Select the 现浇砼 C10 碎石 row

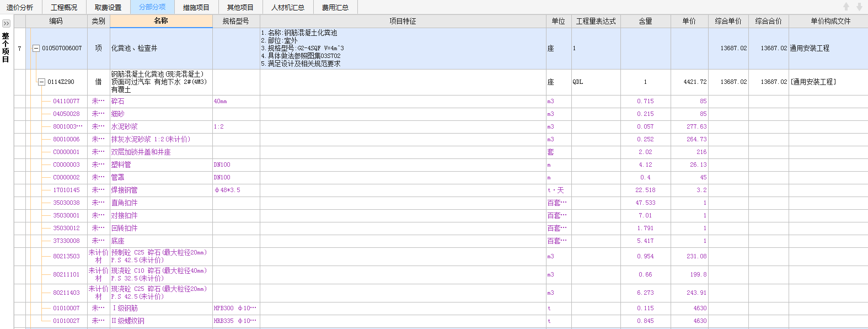click(441, 275)
